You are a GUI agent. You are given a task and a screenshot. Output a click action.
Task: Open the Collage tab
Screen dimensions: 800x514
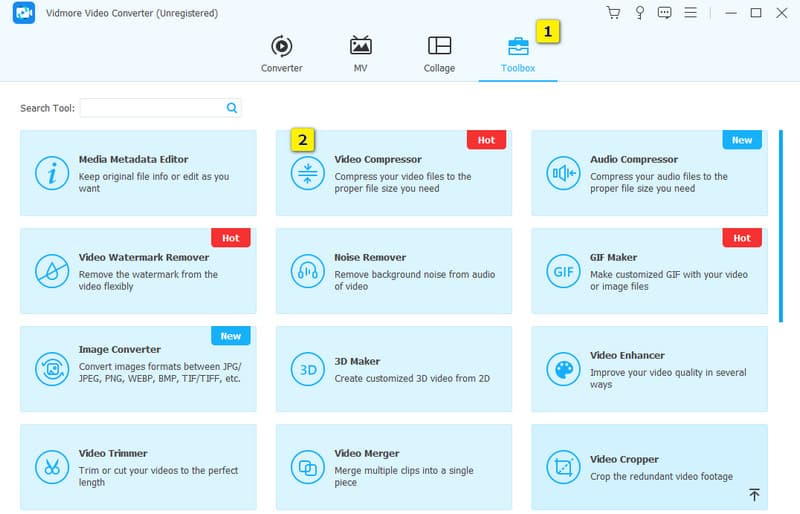[439, 54]
